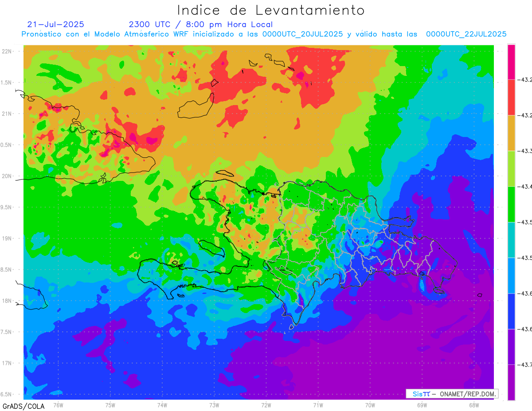The height and width of the screenshot is (411, 532).
Task: Click the red swatch on the color bar
Action: click(511, 98)
